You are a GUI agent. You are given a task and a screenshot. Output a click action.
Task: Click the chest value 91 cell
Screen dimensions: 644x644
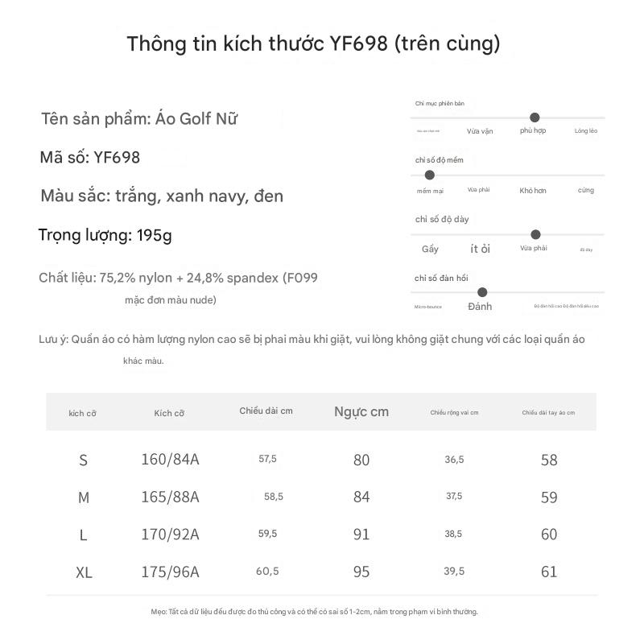[x=361, y=535]
